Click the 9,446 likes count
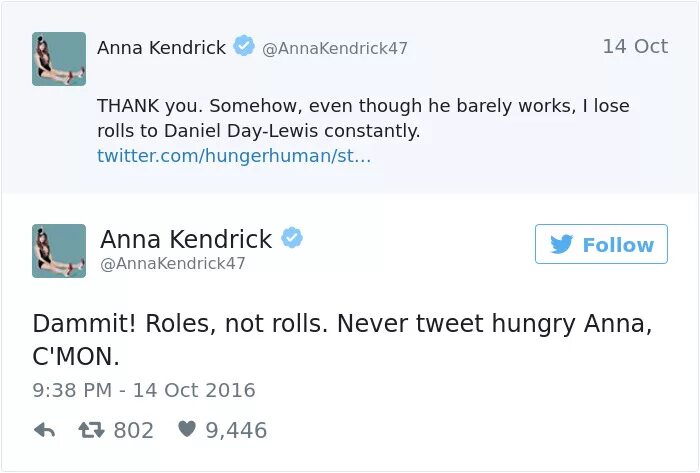Screen dimensions: 700x473 click(236, 431)
